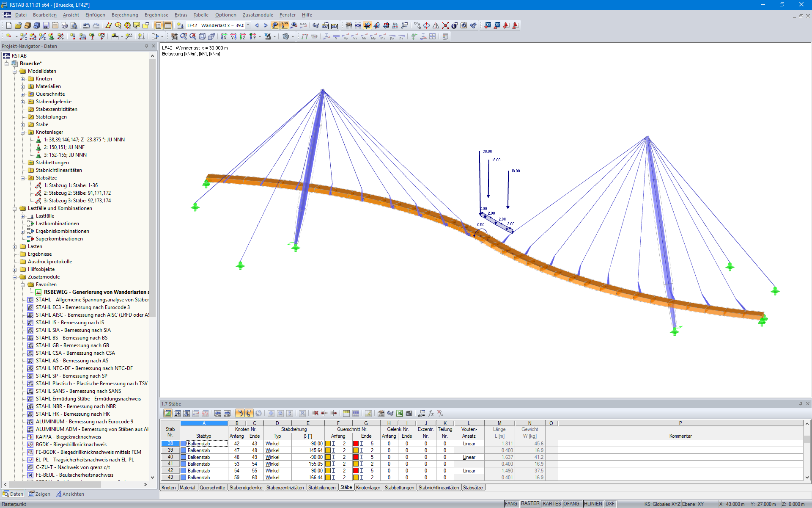The image size is (812, 508).
Task: Go to previous load case arrow
Action: tap(257, 25)
